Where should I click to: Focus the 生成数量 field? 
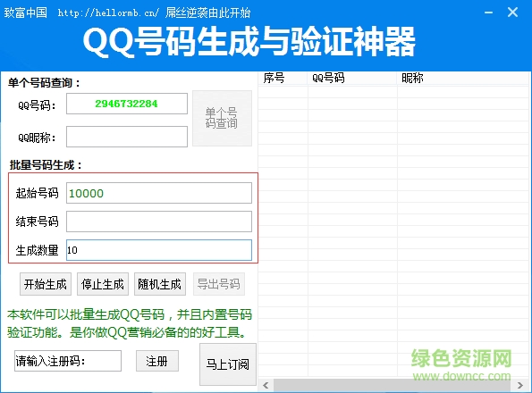tap(159, 250)
